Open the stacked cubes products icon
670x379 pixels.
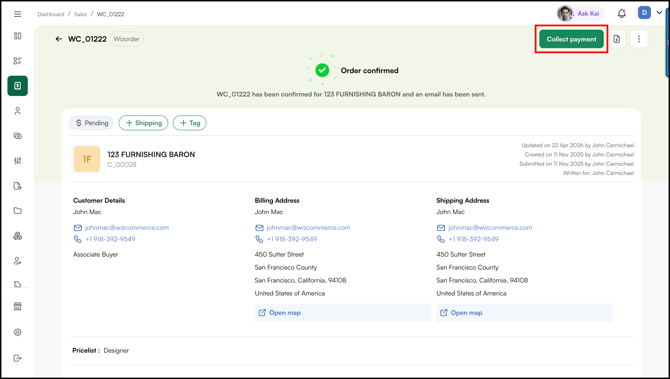point(18,236)
